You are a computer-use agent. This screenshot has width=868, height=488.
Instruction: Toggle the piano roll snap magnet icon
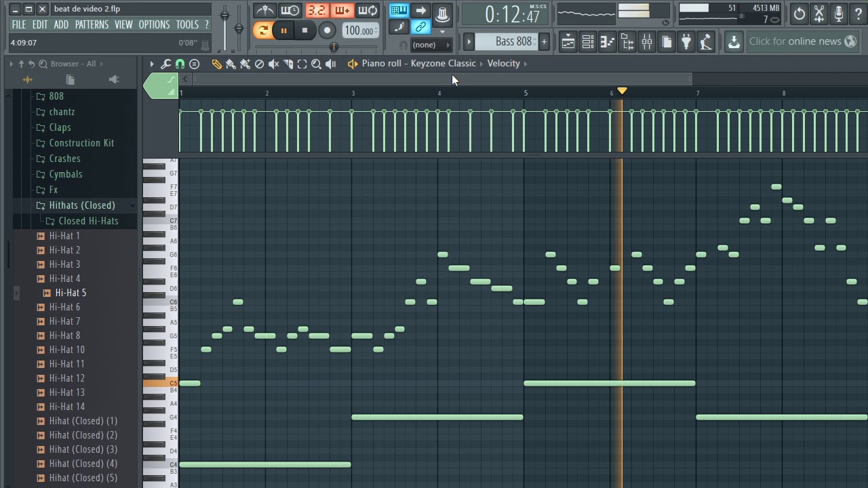click(x=180, y=64)
